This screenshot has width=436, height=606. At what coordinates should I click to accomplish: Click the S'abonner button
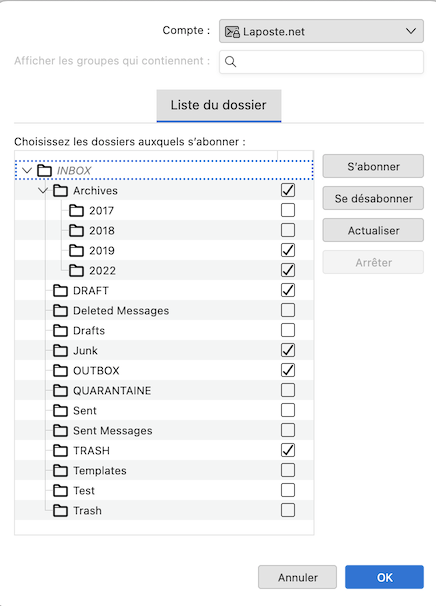[x=373, y=167]
